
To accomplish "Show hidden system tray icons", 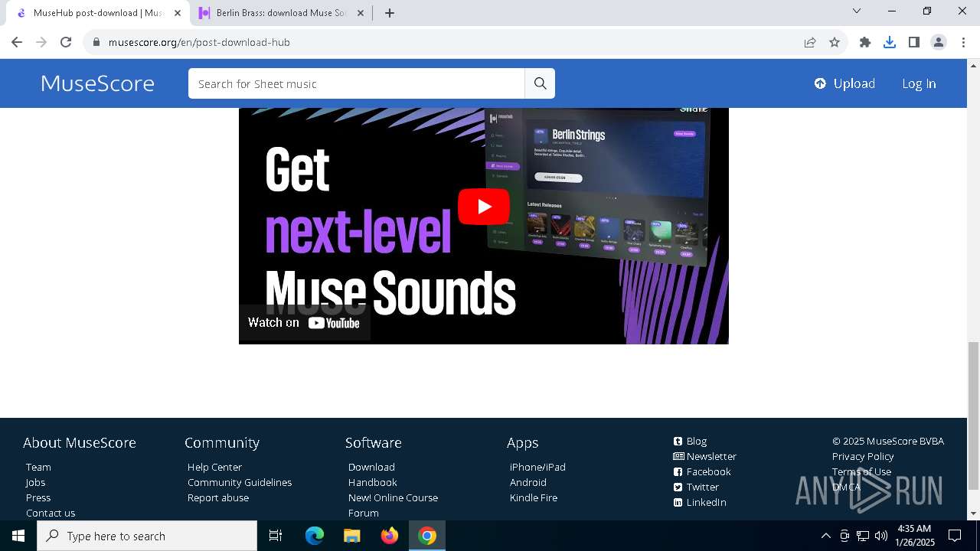I will pos(826,536).
